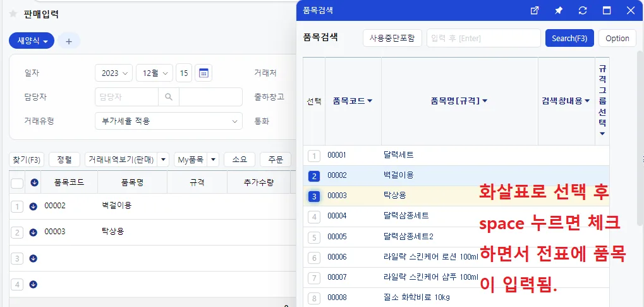Refresh the 품목검색 popup
644x307 pixels.
pos(583,11)
